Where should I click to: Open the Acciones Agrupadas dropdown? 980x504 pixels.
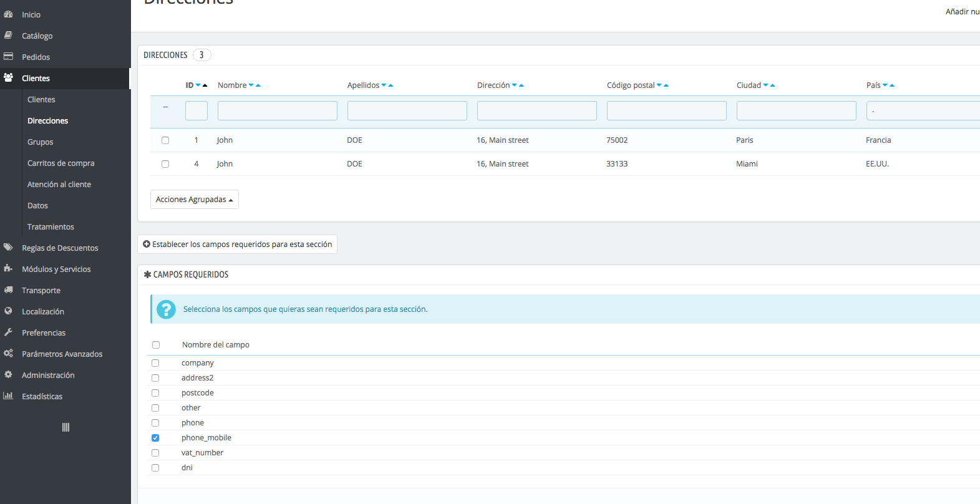(194, 200)
